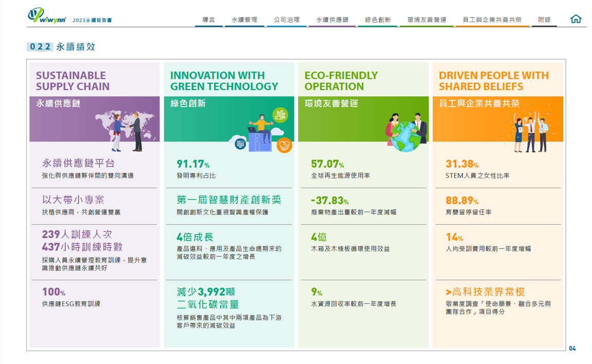Screen dimensions: 592x364
Task: Click the 永續供應鏈平台 heading
Action: pos(78,164)
